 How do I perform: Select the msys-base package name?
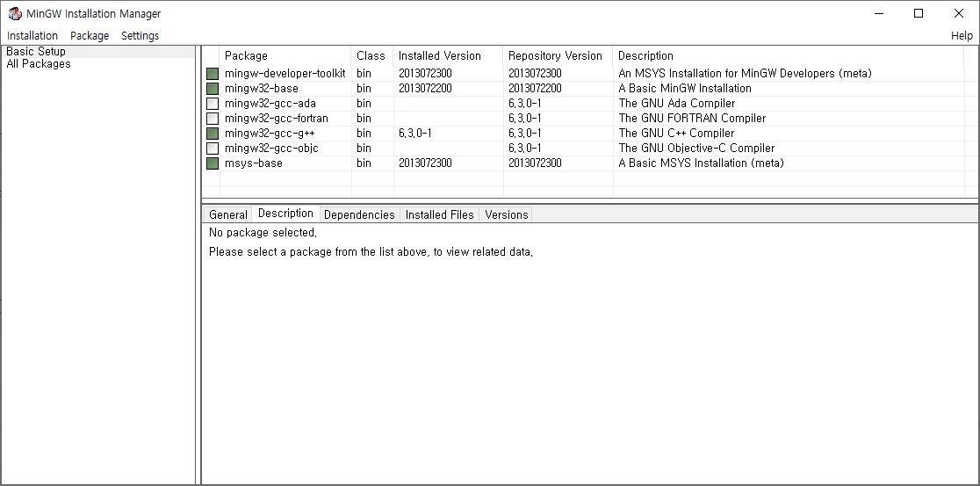click(x=253, y=163)
